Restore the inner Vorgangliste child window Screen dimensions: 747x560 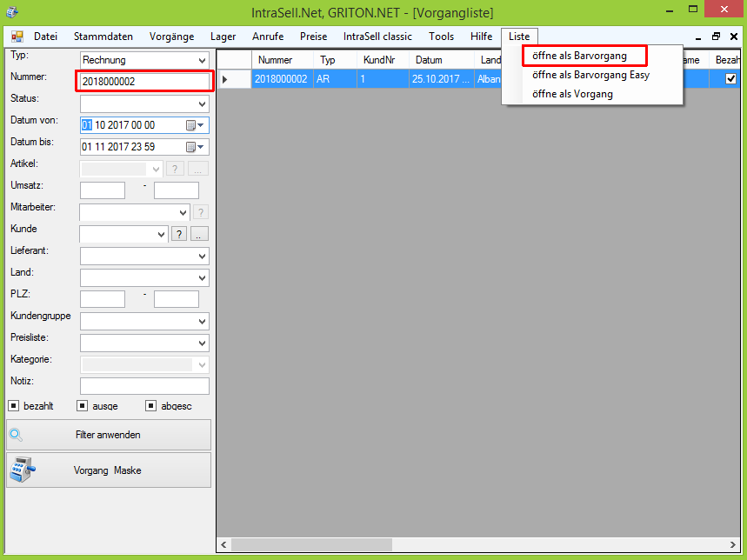tap(716, 37)
